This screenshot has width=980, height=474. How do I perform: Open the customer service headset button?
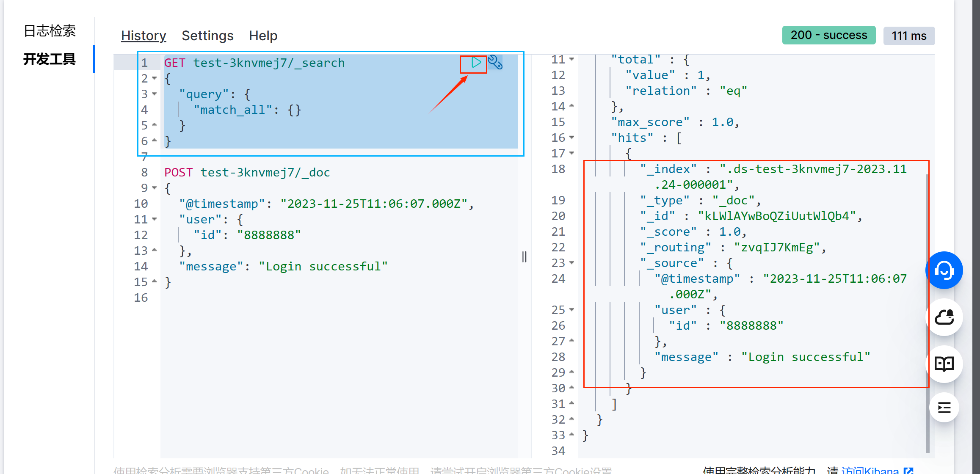[x=944, y=270]
